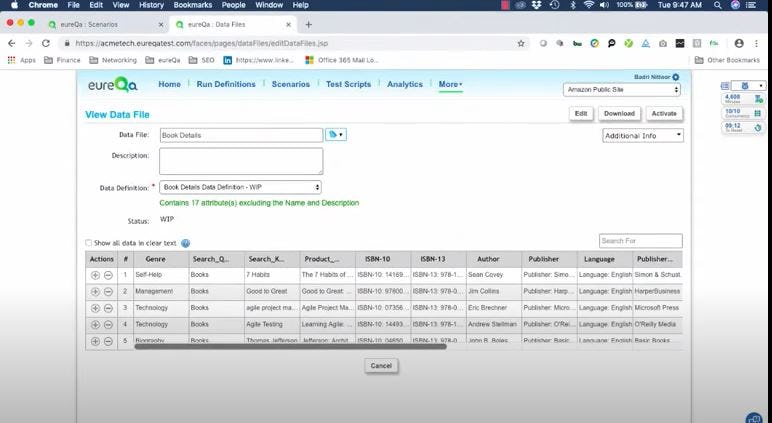Open Test Scripts in navigation bar
The width and height of the screenshot is (772, 423).
(348, 84)
